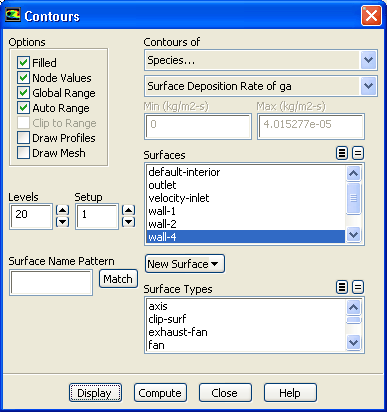Uncheck the Filled option
The width and height of the screenshot is (387, 412).
tap(23, 62)
